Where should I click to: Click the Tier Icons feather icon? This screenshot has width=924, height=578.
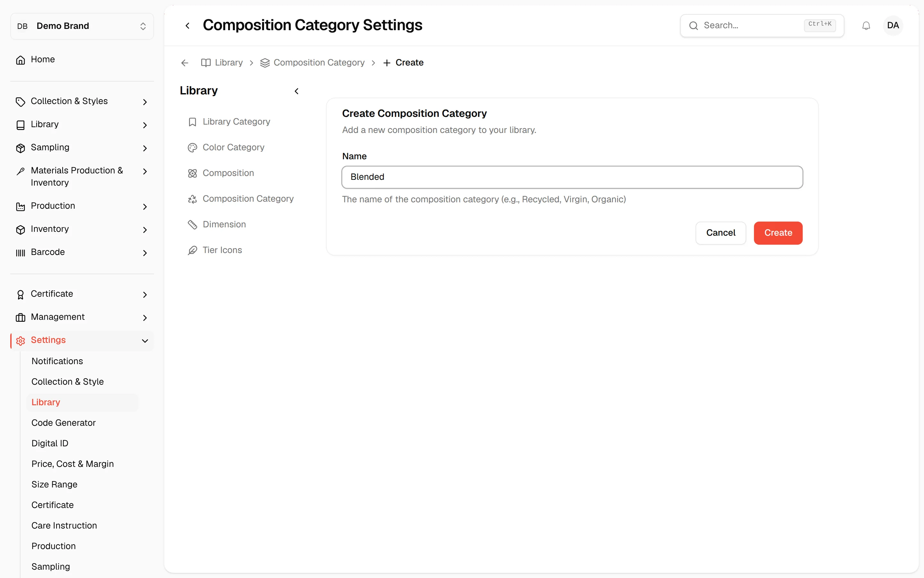[x=193, y=250]
